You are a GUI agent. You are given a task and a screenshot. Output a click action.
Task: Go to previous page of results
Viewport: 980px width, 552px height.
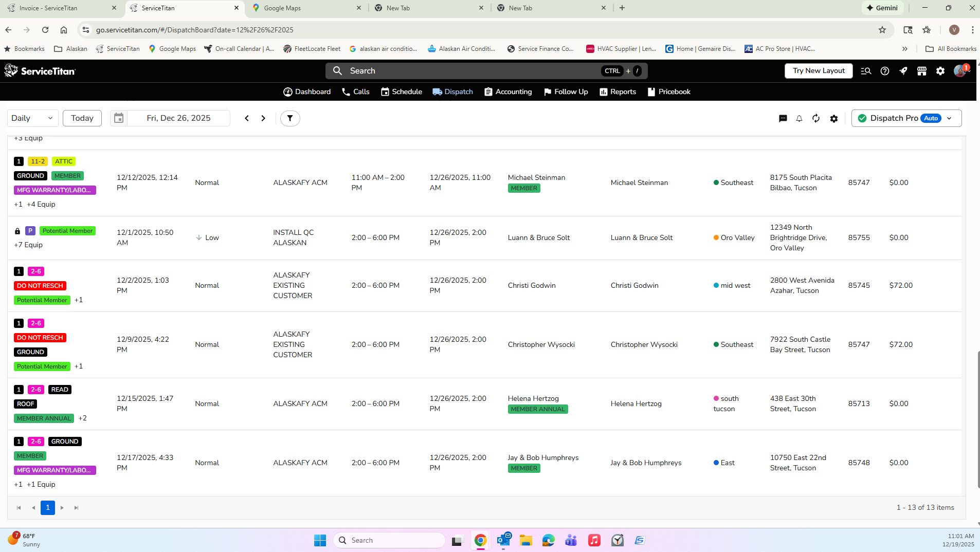click(33, 508)
